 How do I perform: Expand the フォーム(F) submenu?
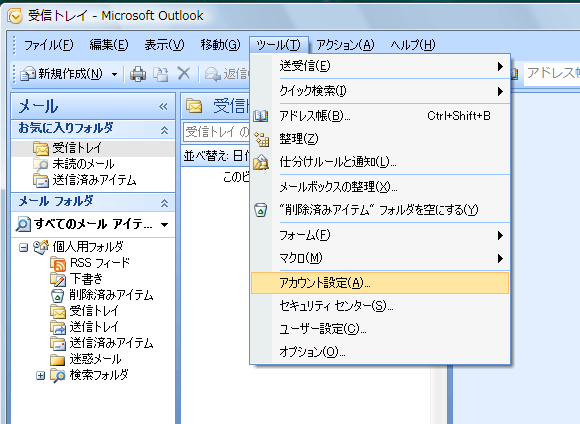pyautogui.click(x=380, y=235)
